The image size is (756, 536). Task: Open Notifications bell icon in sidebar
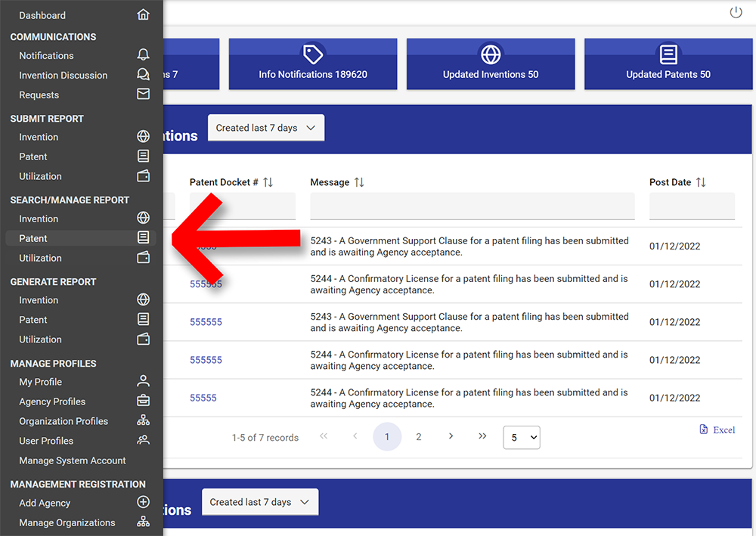143,55
